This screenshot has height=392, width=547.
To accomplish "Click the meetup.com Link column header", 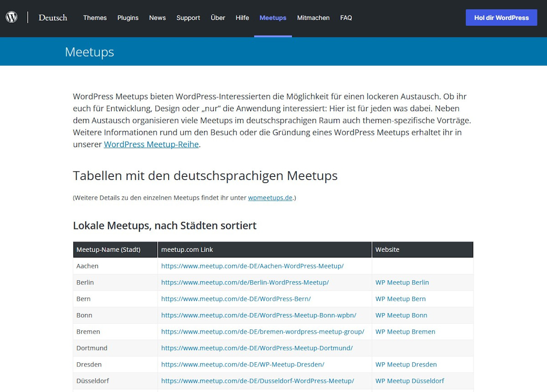I will tap(265, 250).
